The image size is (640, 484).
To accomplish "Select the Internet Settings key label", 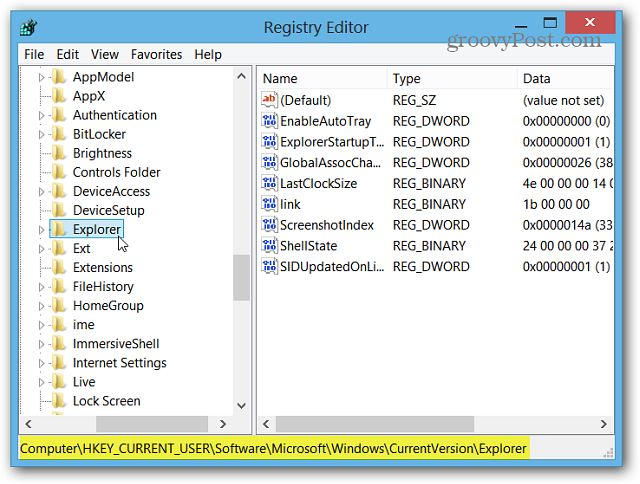I will click(x=120, y=363).
